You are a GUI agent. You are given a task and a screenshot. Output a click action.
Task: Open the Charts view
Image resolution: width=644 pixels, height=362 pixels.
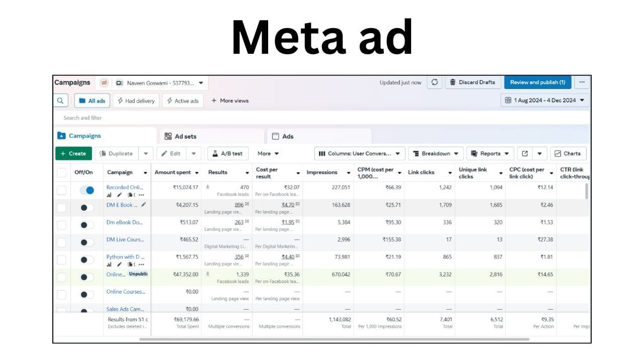pyautogui.click(x=568, y=154)
